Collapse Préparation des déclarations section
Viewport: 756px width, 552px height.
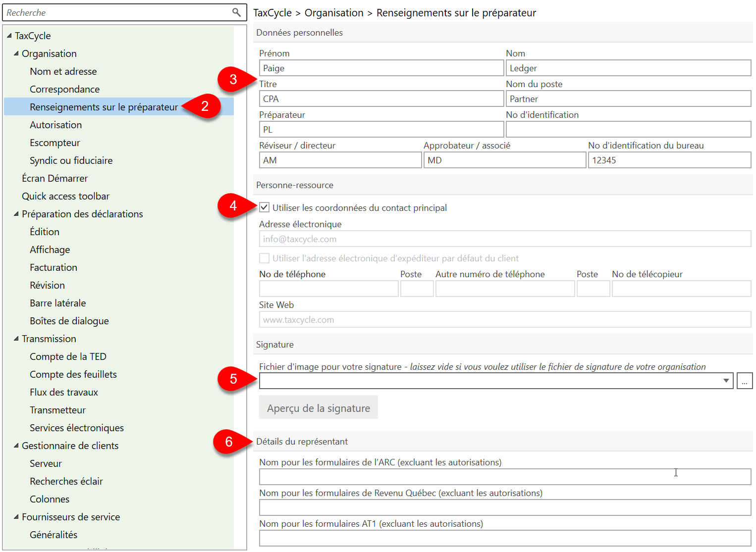(16, 214)
